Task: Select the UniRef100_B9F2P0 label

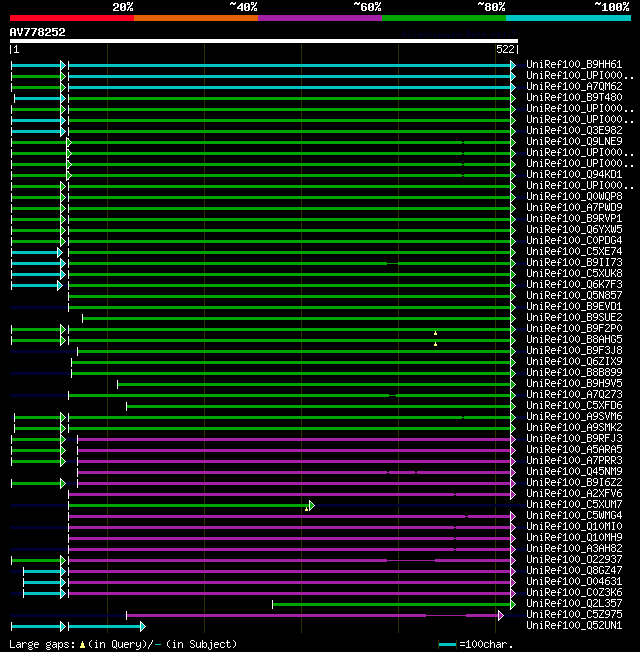Action: coord(574,328)
